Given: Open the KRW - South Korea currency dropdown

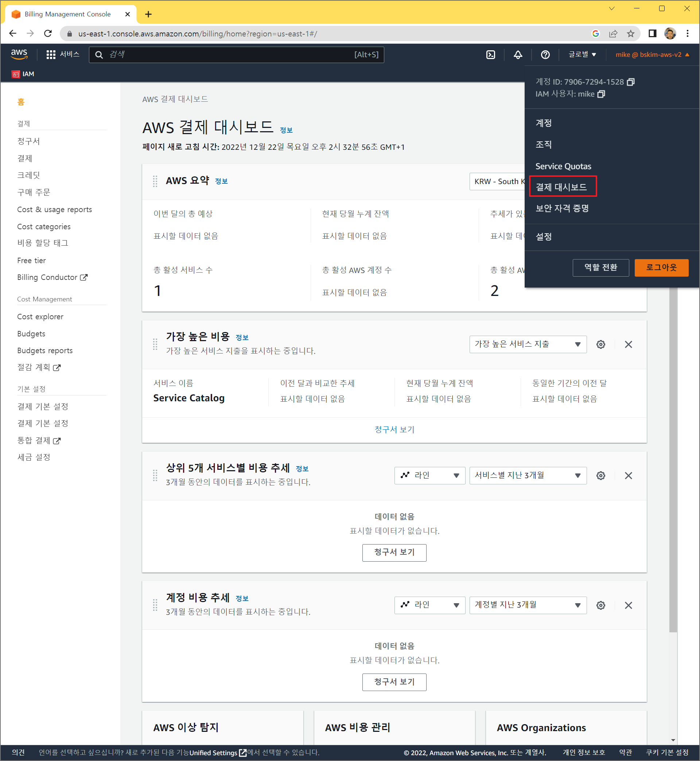Looking at the screenshot, I should [497, 182].
